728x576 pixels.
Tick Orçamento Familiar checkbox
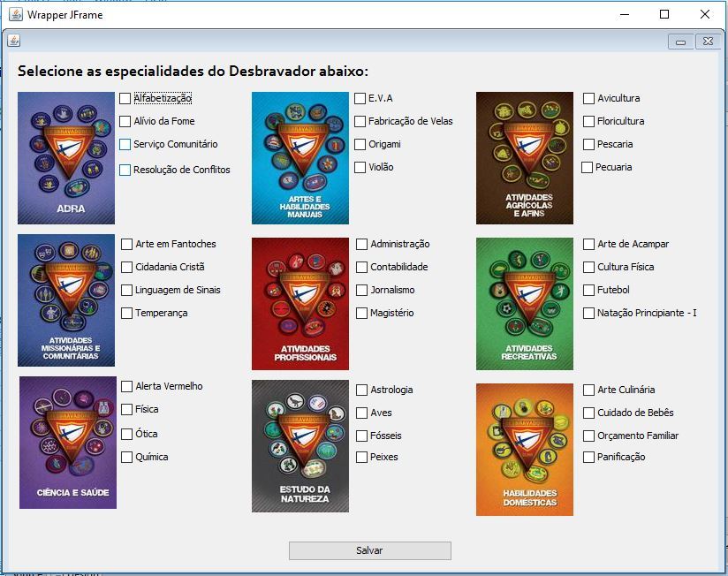click(588, 436)
